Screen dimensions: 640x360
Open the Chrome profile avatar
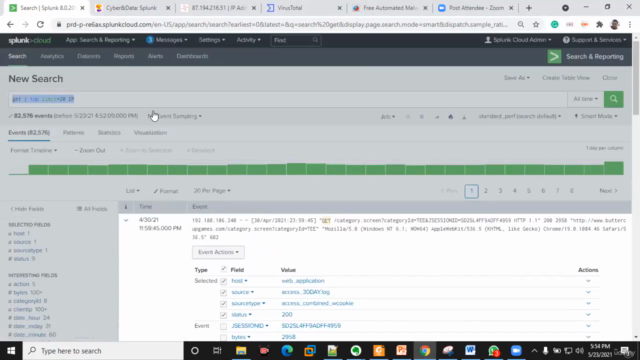click(615, 24)
